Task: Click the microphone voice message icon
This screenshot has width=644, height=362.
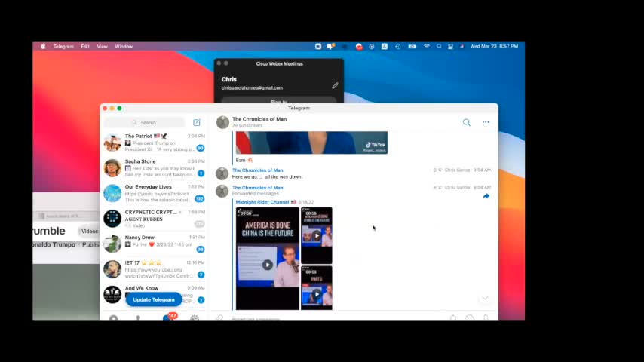Action: 486,318
